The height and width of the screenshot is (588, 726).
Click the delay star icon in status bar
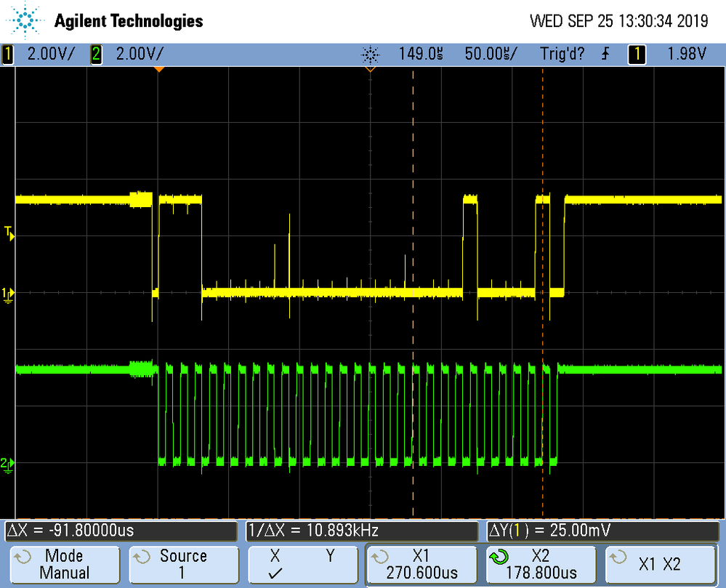tap(371, 55)
